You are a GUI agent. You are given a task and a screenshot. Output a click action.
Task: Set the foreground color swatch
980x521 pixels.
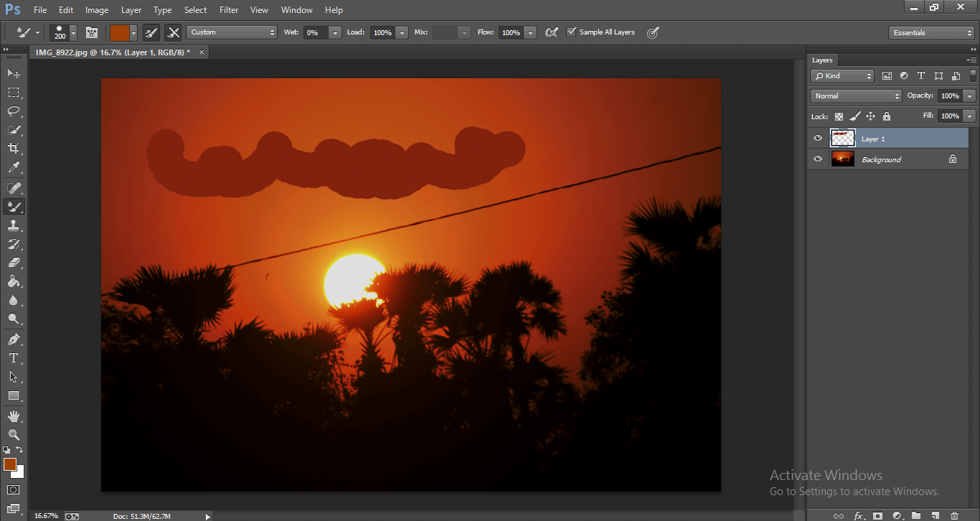(9, 464)
